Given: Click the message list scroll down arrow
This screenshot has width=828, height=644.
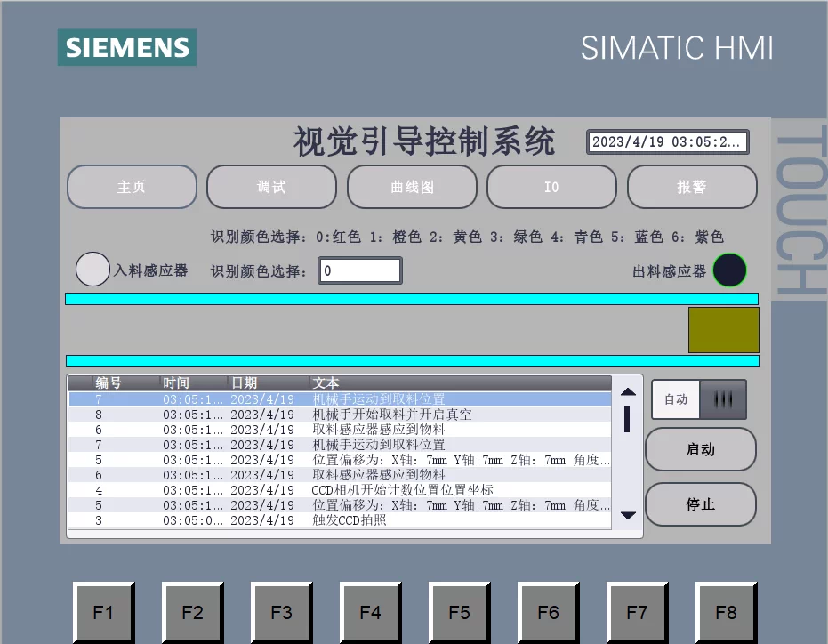Looking at the screenshot, I should tap(627, 515).
